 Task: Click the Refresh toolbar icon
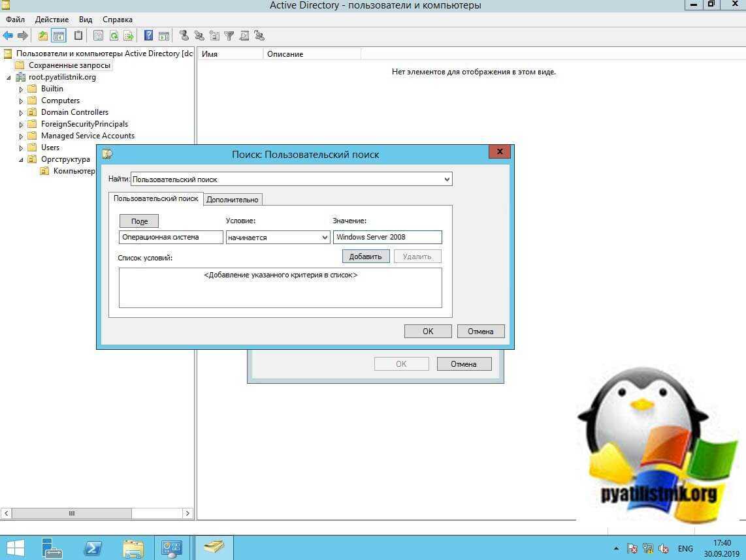click(114, 36)
